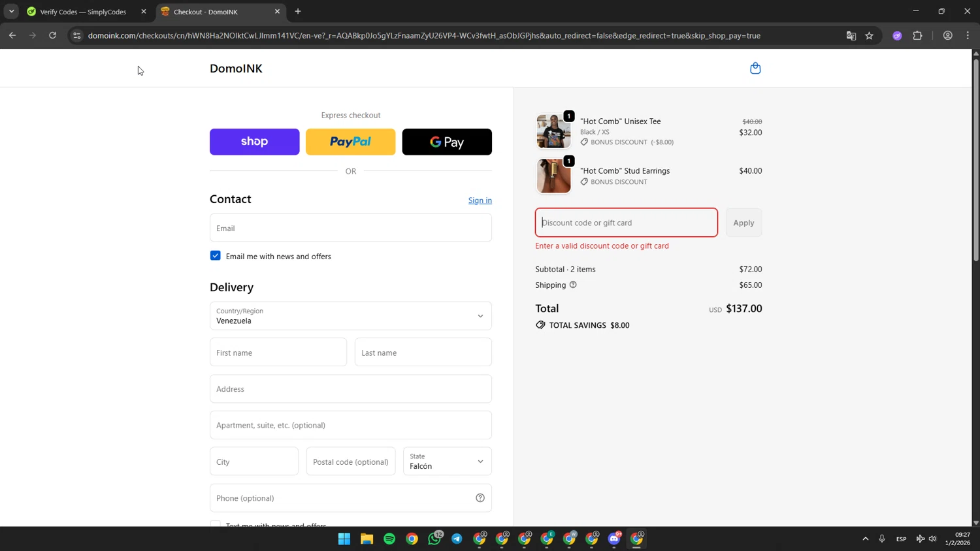Image resolution: width=980 pixels, height=551 pixels.
Task: Focus the Email input field
Action: coord(351,228)
